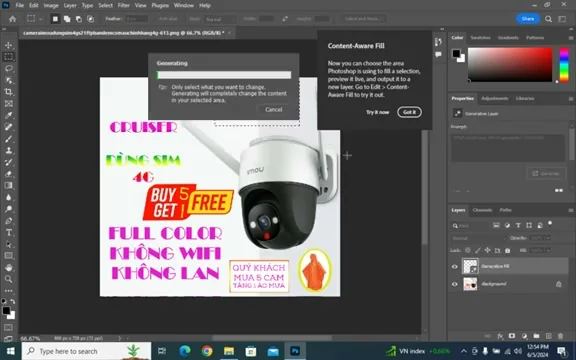Toggle Subtract from selection mode

point(79,19)
